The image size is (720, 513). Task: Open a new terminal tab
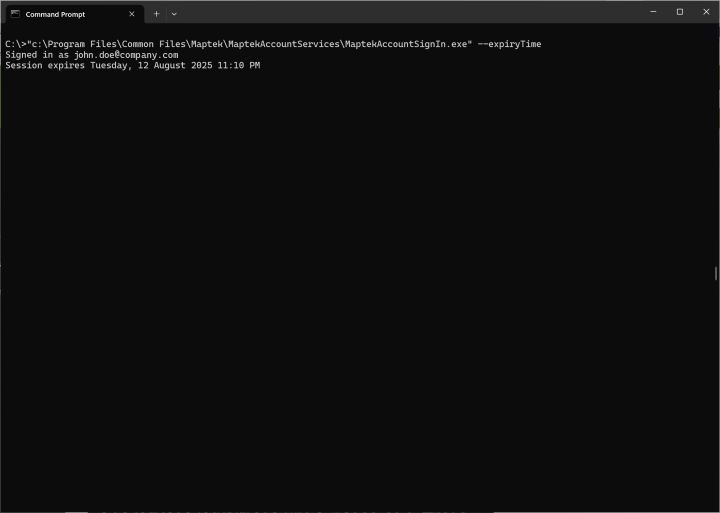156,14
